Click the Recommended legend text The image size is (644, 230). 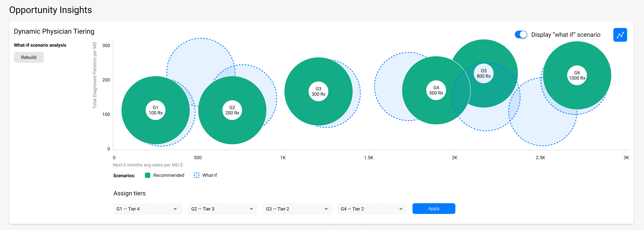point(168,175)
